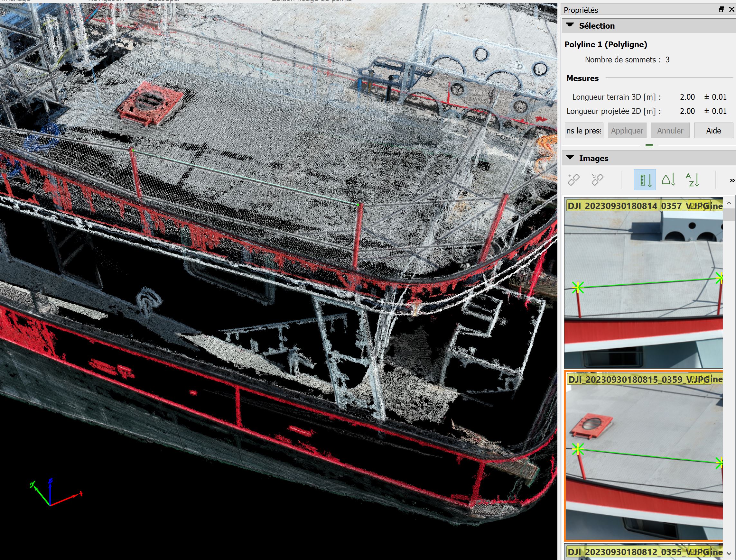Screen dimensions: 736x560
Task: Click scroll up arrow of images list
Action: coord(729,203)
